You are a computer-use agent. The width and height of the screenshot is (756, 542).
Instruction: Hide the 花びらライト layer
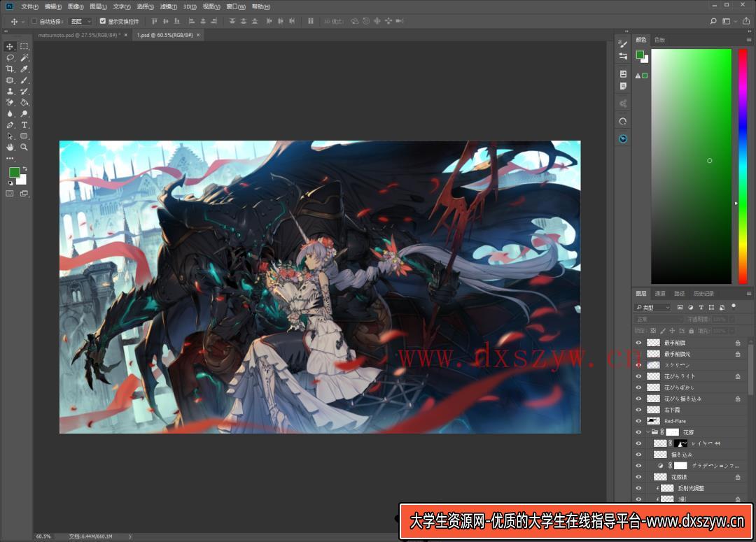coord(638,376)
